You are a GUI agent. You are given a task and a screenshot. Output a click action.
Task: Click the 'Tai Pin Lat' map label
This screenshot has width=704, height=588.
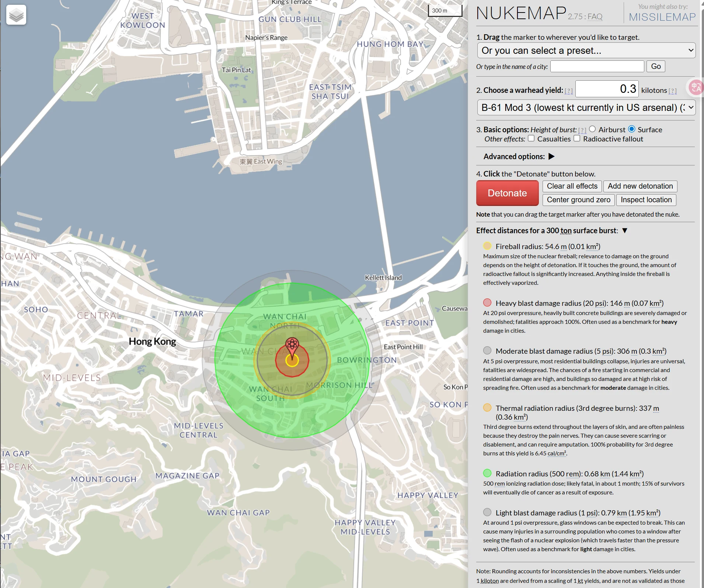236,70
